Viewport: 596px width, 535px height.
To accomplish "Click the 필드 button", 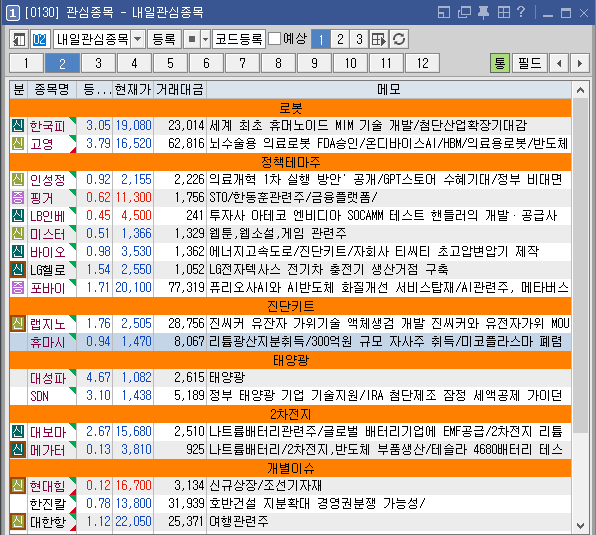I will click(529, 63).
